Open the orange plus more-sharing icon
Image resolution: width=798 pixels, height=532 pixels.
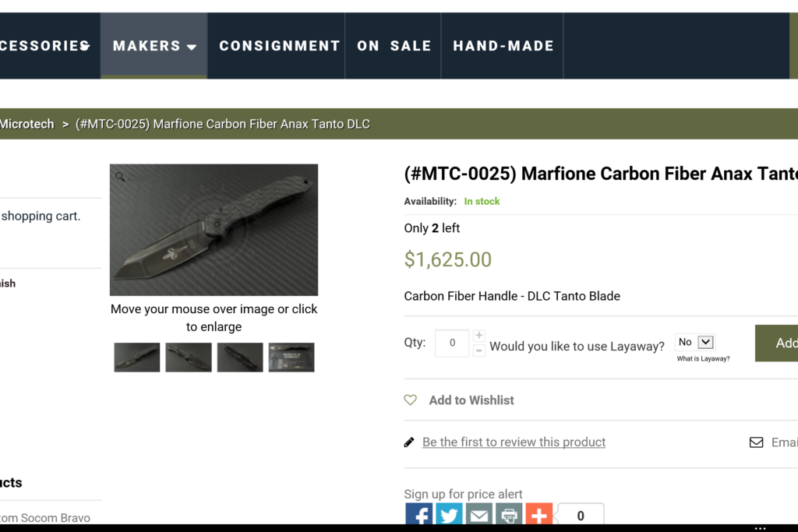click(538, 514)
